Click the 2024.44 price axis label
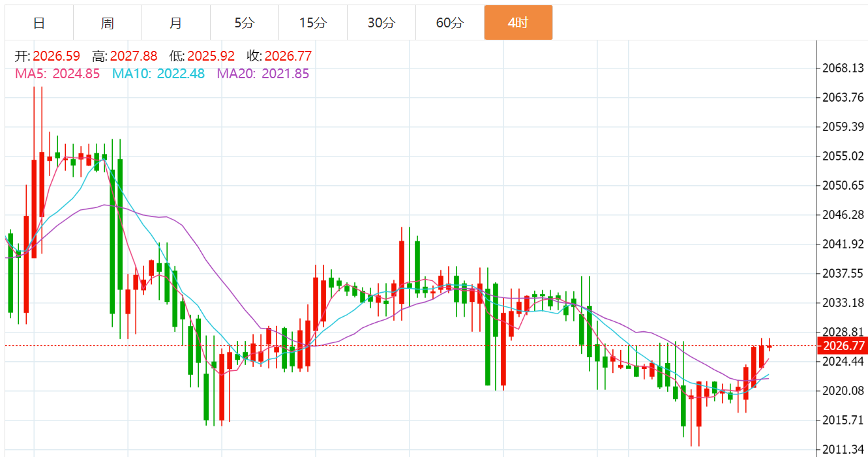The image size is (868, 457). coord(842,361)
